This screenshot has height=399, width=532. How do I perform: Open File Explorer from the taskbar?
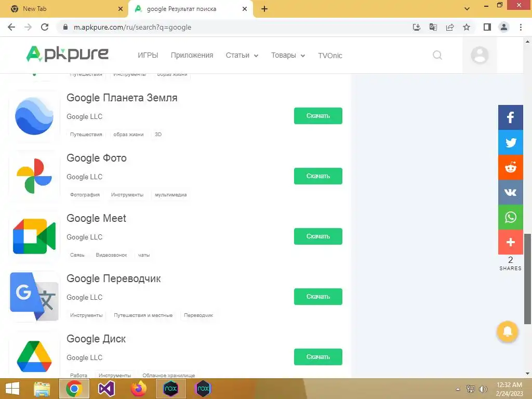coord(42,389)
